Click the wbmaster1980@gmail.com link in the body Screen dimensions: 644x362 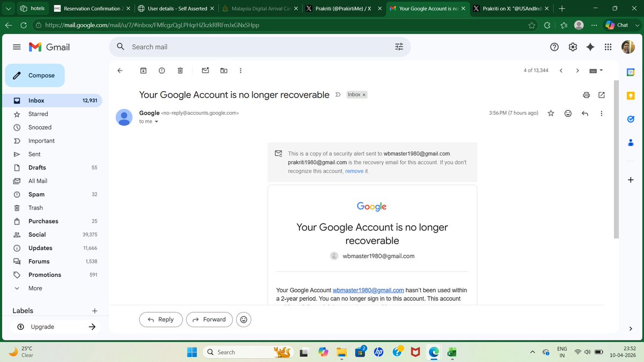tap(368, 290)
